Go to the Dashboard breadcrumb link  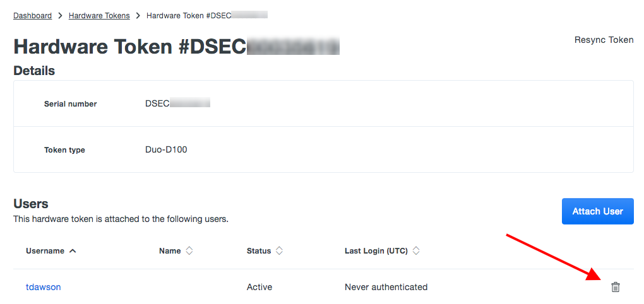coord(33,16)
